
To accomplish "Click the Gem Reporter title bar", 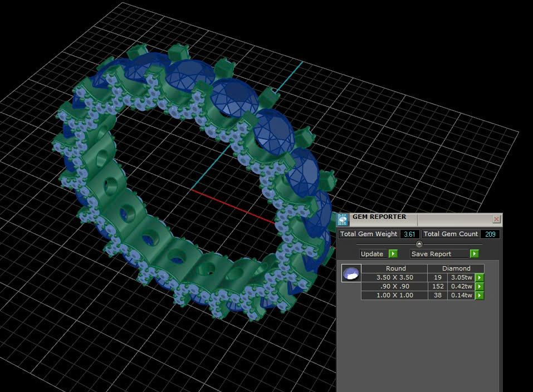I will pos(418,218).
